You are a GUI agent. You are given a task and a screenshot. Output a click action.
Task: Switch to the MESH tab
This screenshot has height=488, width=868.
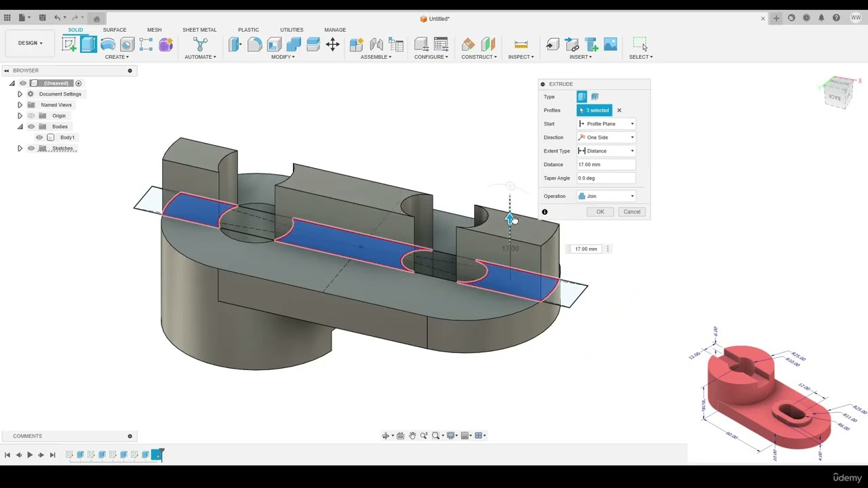155,30
